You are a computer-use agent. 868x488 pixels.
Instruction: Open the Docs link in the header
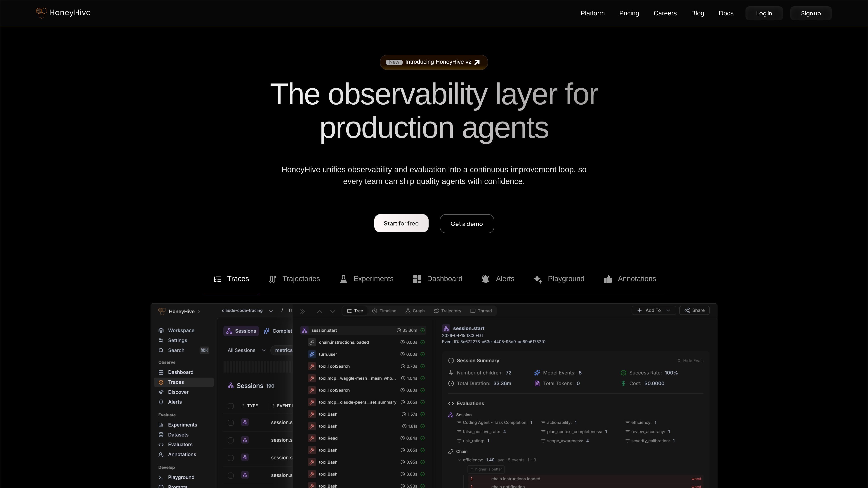[726, 14]
